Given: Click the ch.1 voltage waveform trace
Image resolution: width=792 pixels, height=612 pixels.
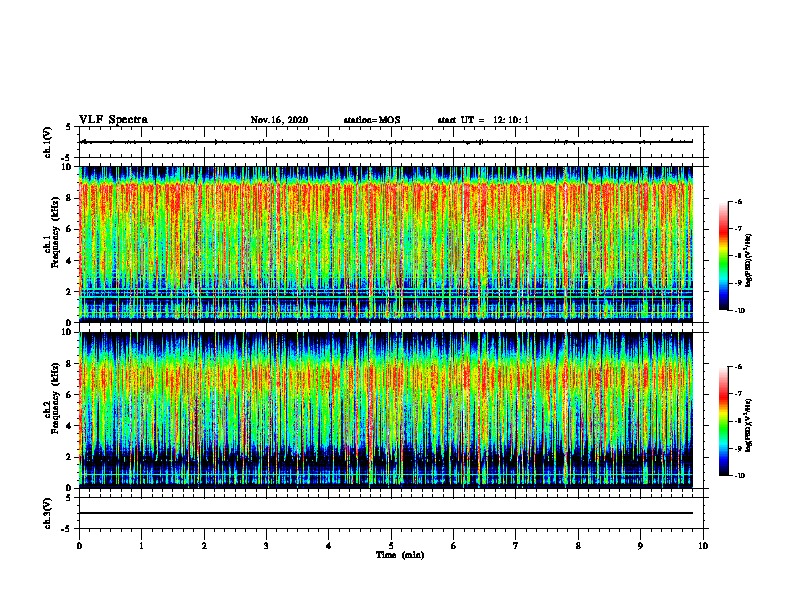Looking at the screenshot, I should coord(386,142).
